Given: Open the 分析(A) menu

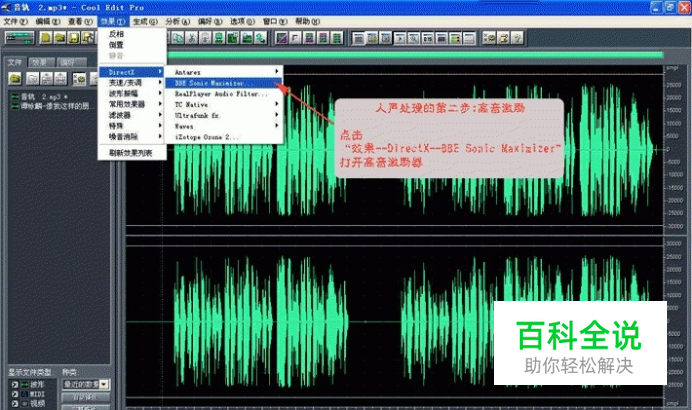Looking at the screenshot, I should pos(177,21).
